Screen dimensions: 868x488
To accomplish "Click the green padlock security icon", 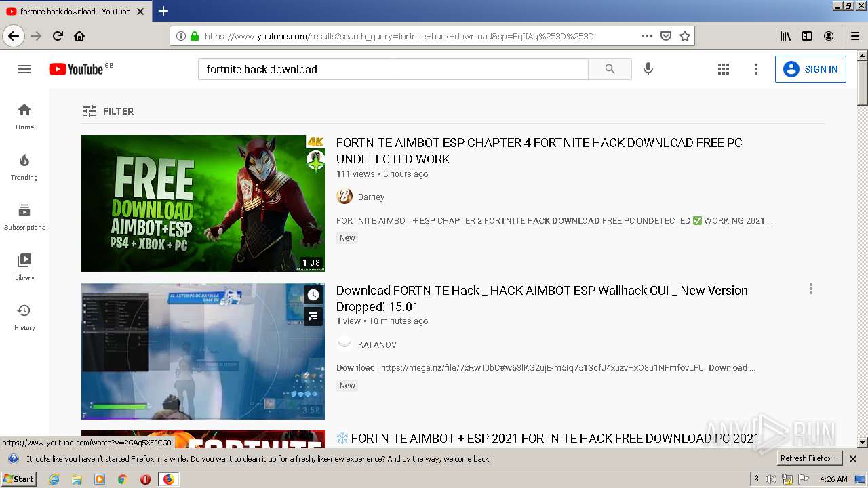I will (x=195, y=36).
